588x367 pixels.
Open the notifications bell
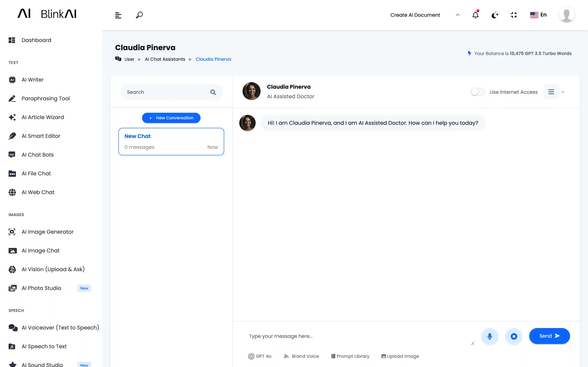[475, 15]
